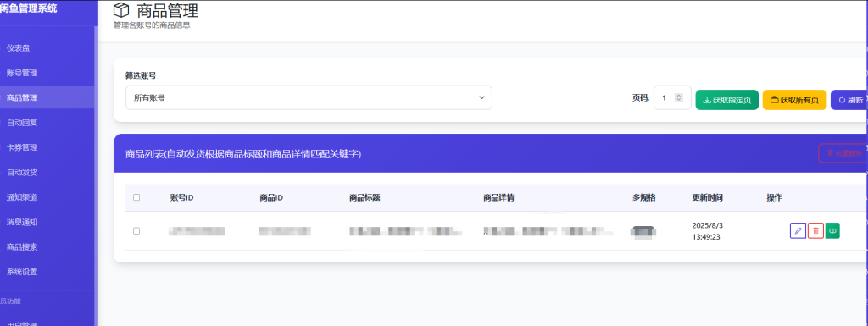This screenshot has width=868, height=326.
Task: Click the pencil edit icon in the product row
Action: (798, 231)
